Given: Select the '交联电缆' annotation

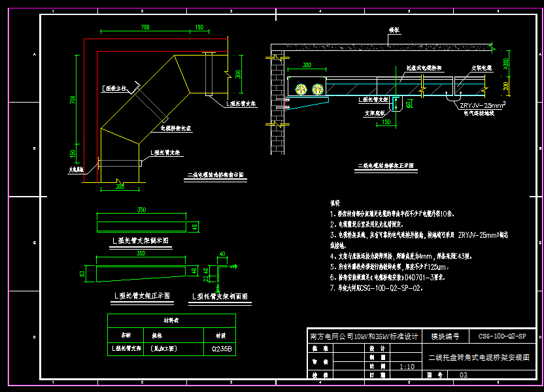Looking at the screenshot, I should coord(481,68).
